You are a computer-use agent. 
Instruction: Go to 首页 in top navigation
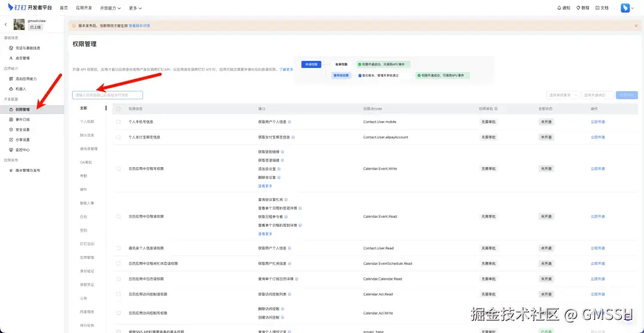coord(64,8)
